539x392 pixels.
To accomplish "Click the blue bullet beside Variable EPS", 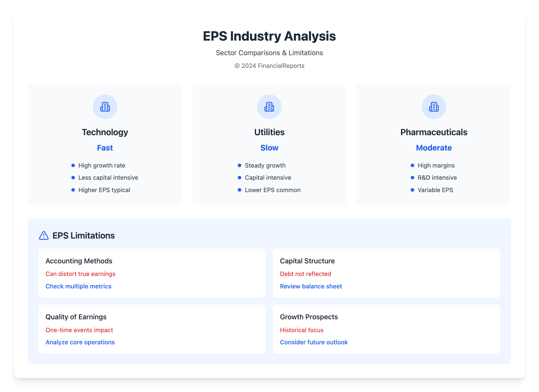I will pyautogui.click(x=412, y=190).
